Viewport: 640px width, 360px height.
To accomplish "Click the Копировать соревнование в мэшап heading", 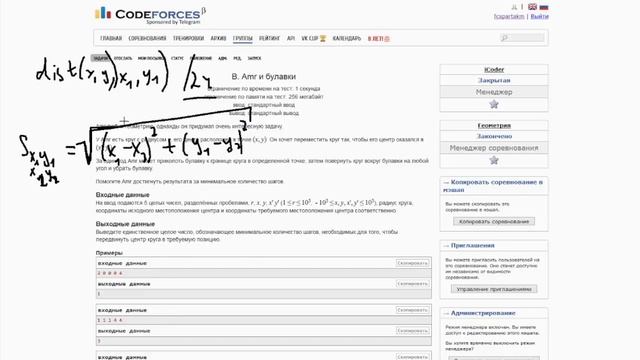I will [493, 186].
